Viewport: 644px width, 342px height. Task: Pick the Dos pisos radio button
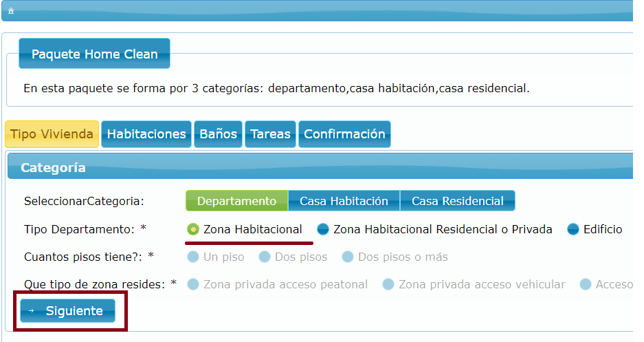265,257
